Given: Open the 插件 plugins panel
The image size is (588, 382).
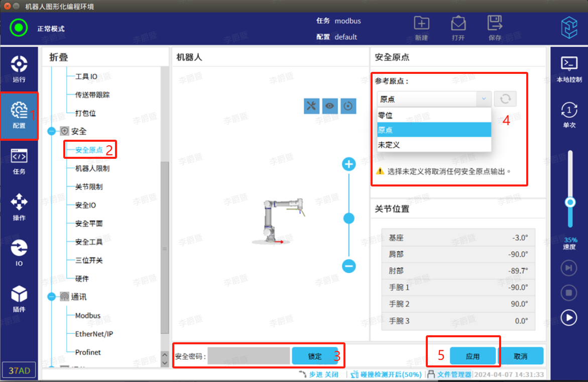Looking at the screenshot, I should click(x=19, y=299).
